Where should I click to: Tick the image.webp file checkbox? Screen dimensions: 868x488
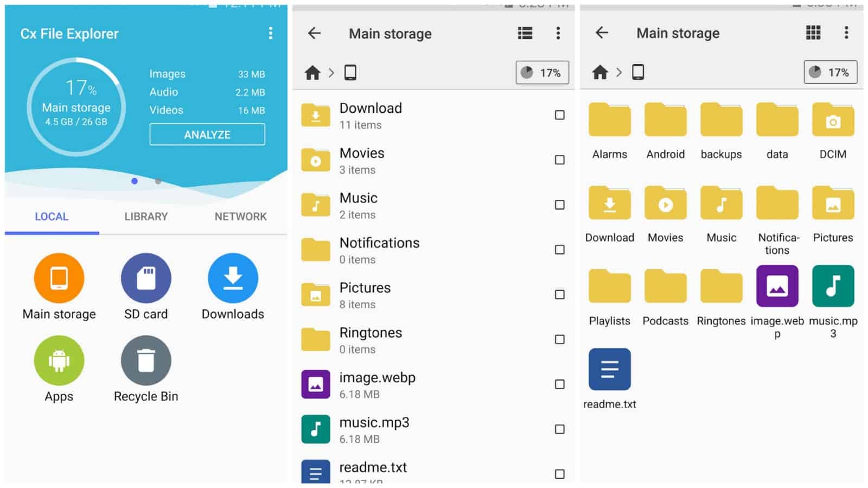click(x=559, y=384)
